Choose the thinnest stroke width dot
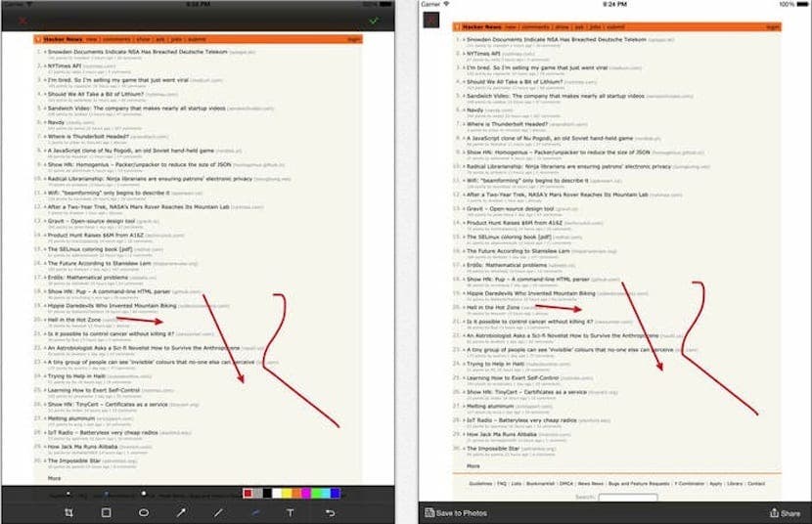Screen dimensions: 812x524 pos(68,494)
